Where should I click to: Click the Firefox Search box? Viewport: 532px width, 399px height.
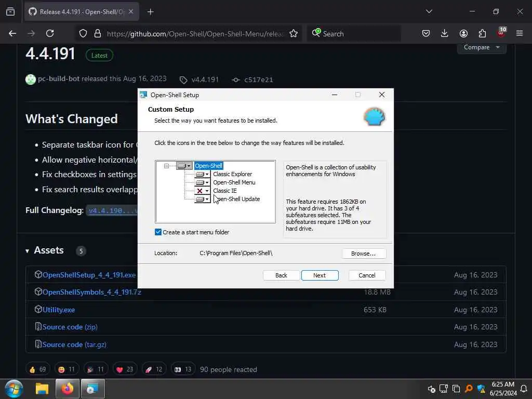[x=354, y=34]
